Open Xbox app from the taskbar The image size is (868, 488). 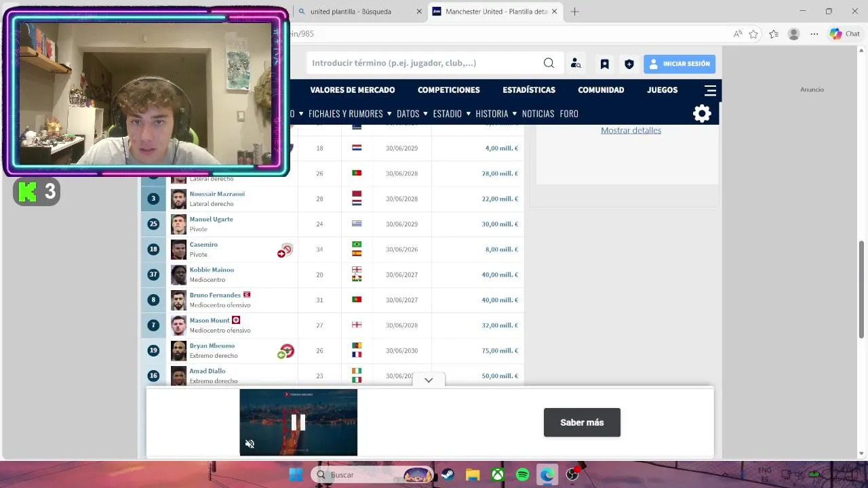(498, 475)
